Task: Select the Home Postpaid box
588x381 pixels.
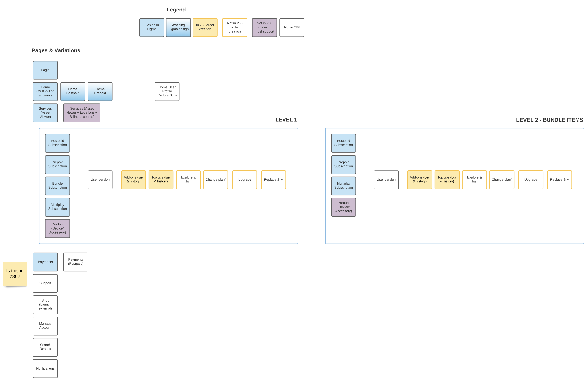Action: (x=73, y=91)
